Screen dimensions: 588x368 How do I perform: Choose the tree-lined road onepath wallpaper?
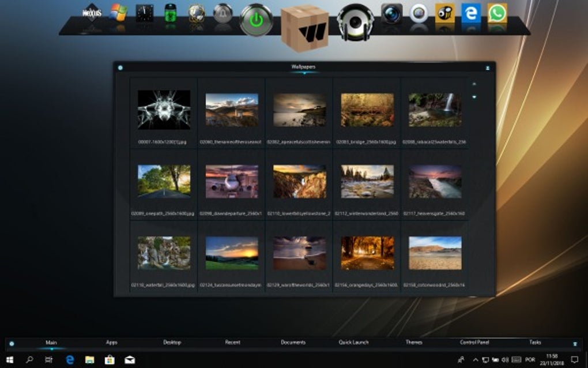(164, 182)
